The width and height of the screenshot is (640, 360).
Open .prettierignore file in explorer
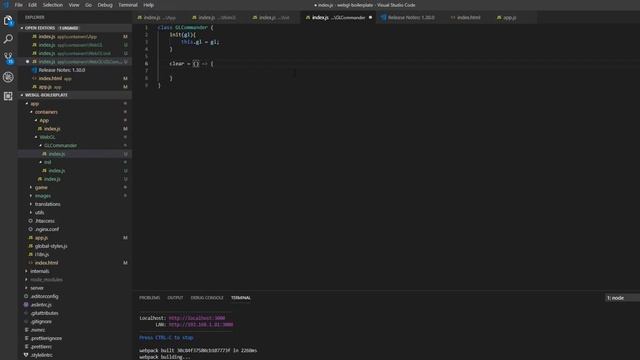click(x=46, y=338)
